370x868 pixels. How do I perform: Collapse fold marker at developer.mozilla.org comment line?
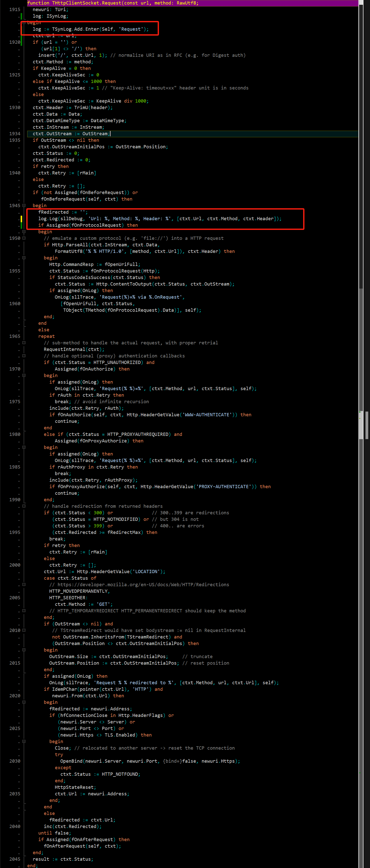point(24,585)
